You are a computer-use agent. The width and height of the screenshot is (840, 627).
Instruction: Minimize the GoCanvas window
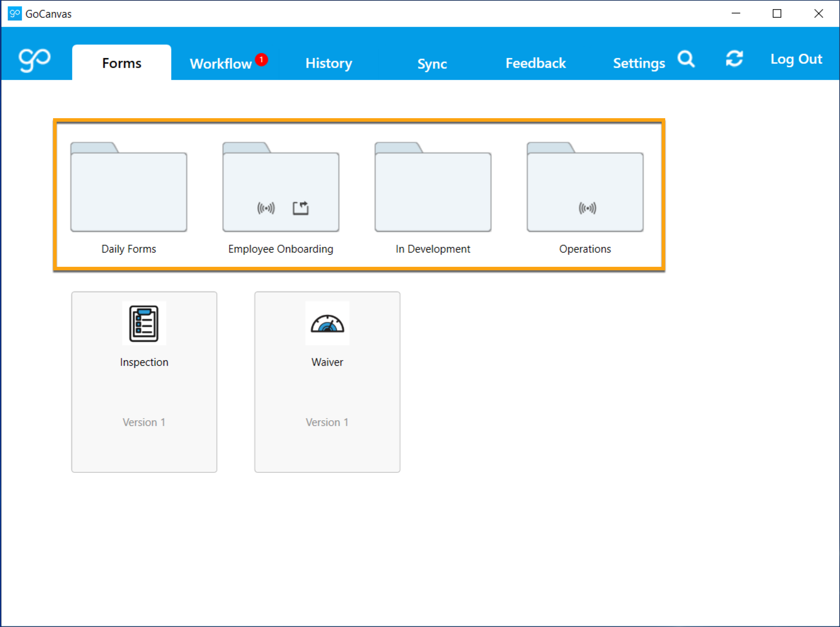click(736, 13)
